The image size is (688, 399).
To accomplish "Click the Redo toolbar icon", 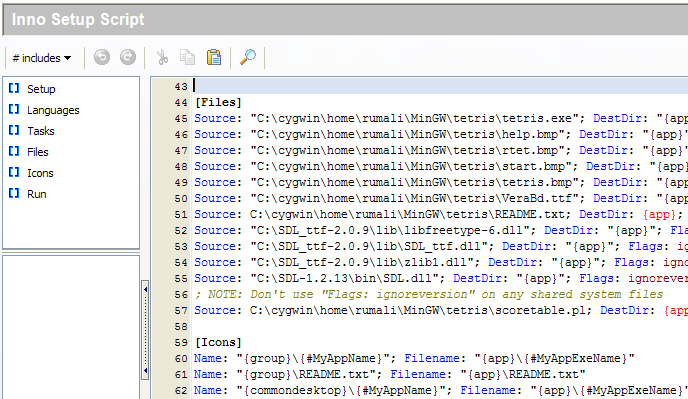I will (128, 57).
